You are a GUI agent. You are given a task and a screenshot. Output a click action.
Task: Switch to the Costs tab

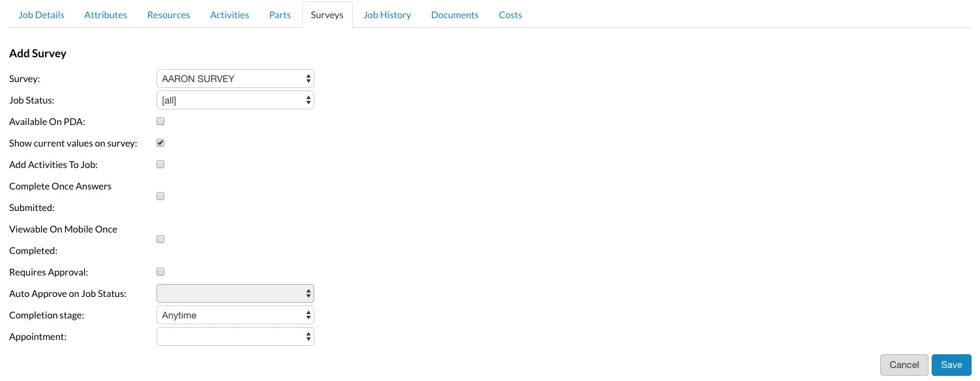coord(511,14)
